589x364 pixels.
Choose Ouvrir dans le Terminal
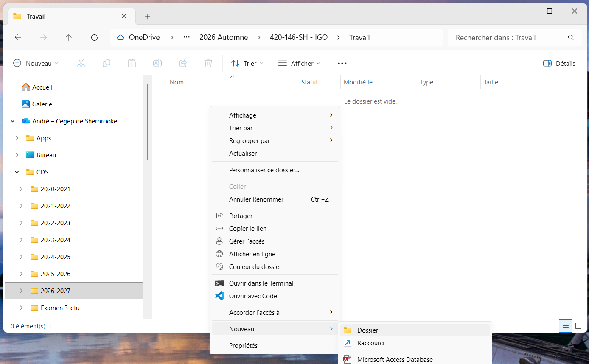click(x=275, y=283)
